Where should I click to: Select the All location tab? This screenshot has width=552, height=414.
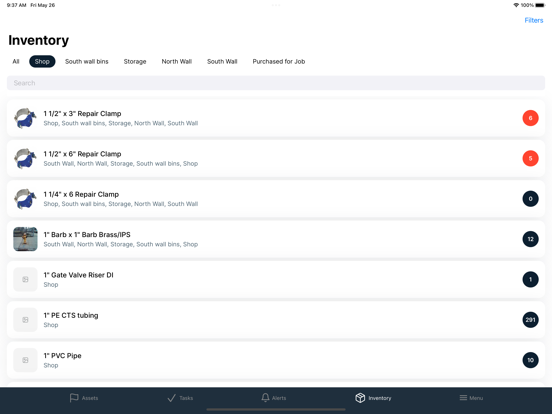tap(16, 61)
